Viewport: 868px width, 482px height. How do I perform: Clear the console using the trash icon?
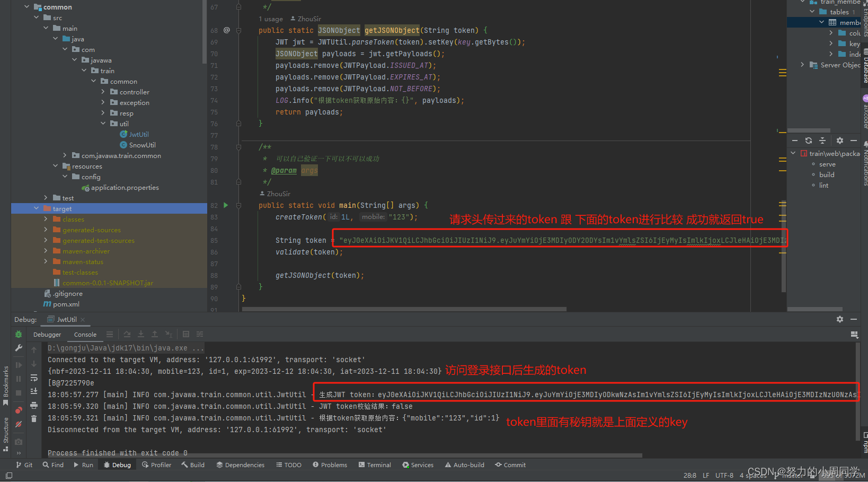tap(34, 419)
